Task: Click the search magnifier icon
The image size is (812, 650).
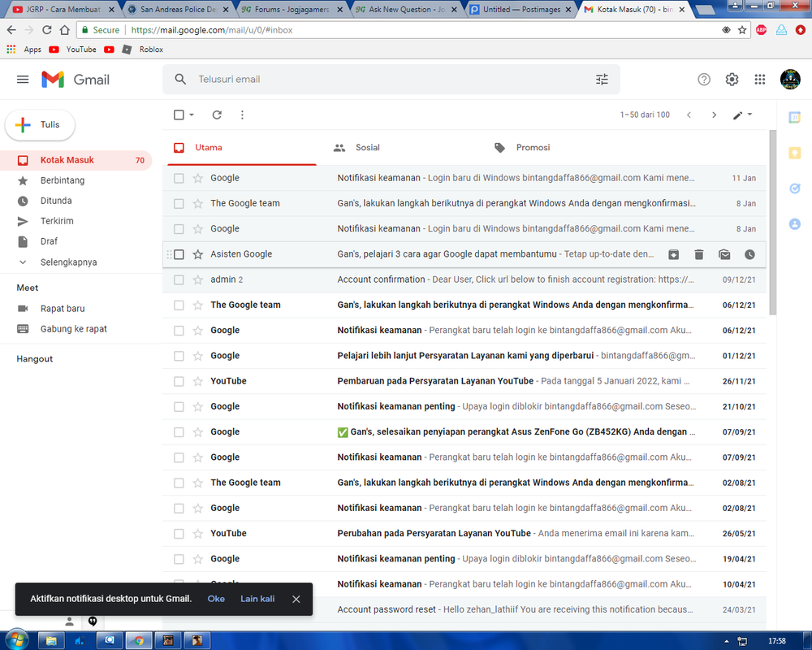Action: pos(180,80)
